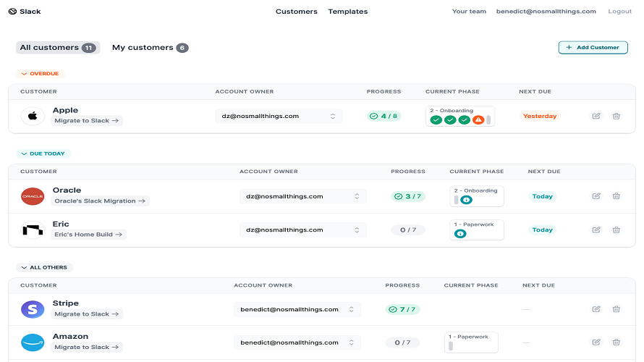Click the second green check in Apple's phase

[x=450, y=120]
